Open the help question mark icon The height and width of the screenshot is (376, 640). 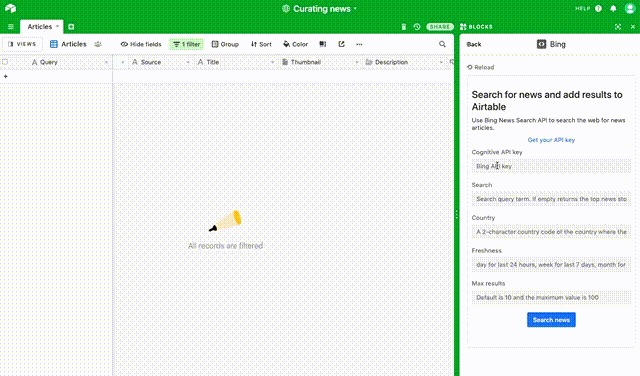(598, 9)
